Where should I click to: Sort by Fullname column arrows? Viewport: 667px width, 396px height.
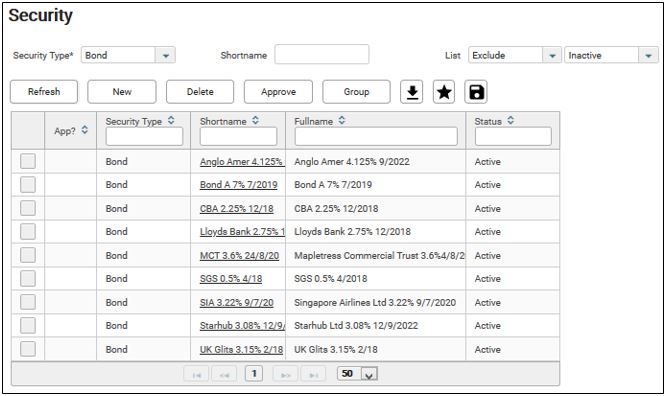coord(342,120)
